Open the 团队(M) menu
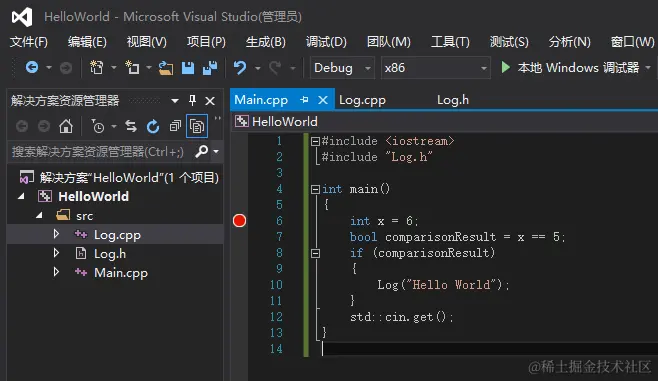 point(388,42)
